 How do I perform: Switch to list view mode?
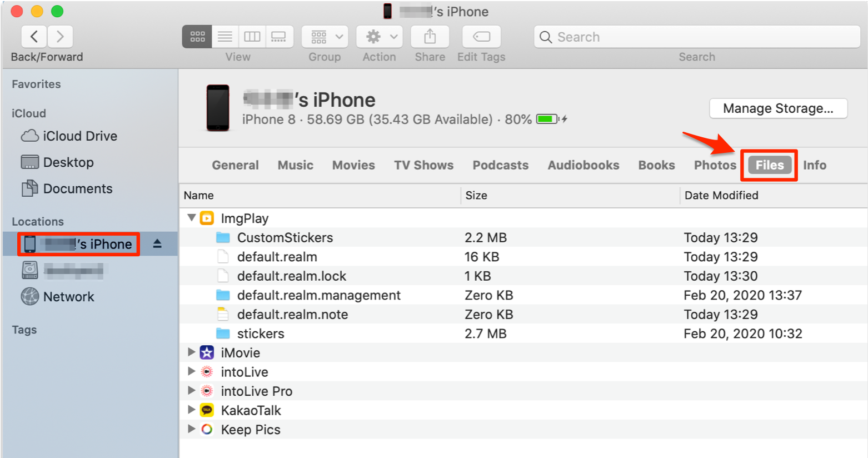coord(225,37)
